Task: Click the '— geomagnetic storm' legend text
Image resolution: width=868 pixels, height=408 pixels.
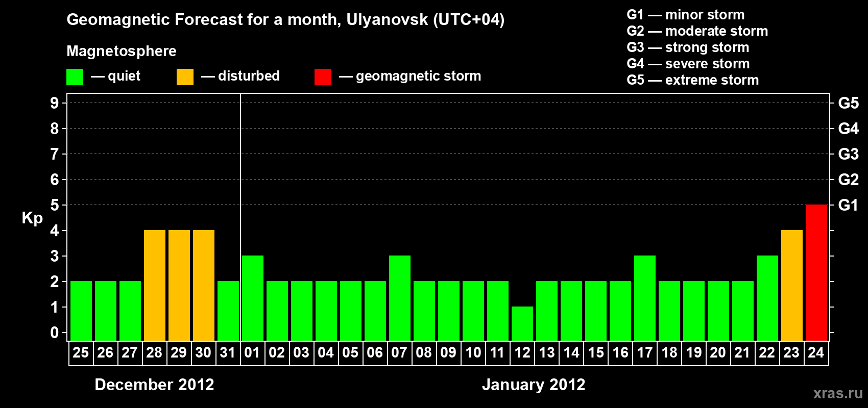Action: tap(410, 76)
